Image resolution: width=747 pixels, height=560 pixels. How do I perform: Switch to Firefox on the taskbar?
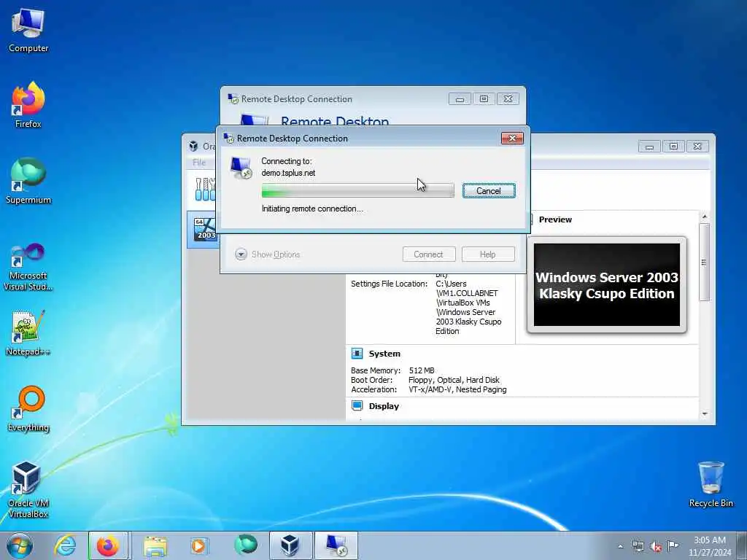[108, 545]
